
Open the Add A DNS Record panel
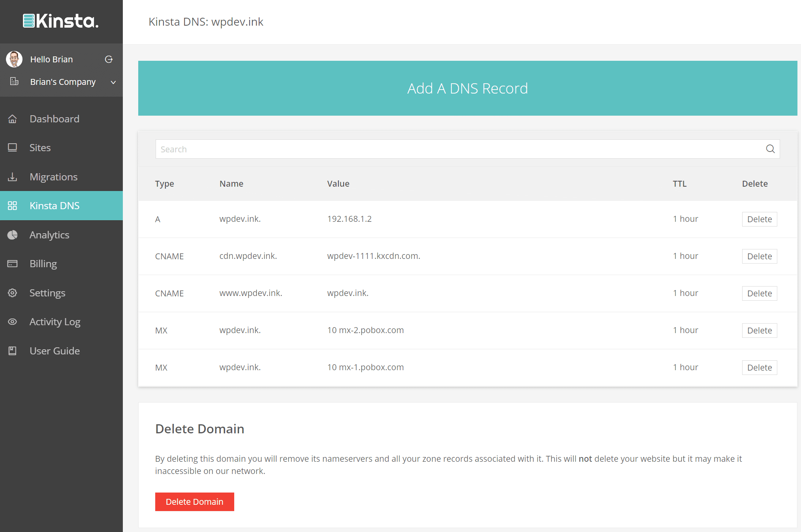467,88
